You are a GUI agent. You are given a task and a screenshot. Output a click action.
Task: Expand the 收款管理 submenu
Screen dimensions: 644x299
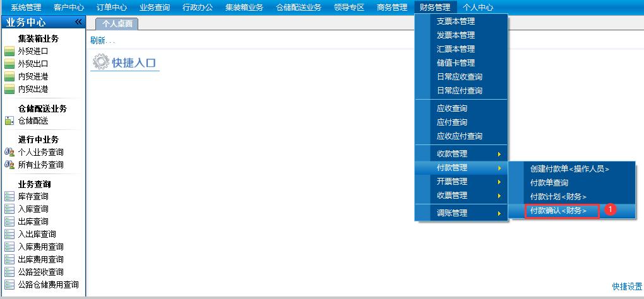coord(461,154)
